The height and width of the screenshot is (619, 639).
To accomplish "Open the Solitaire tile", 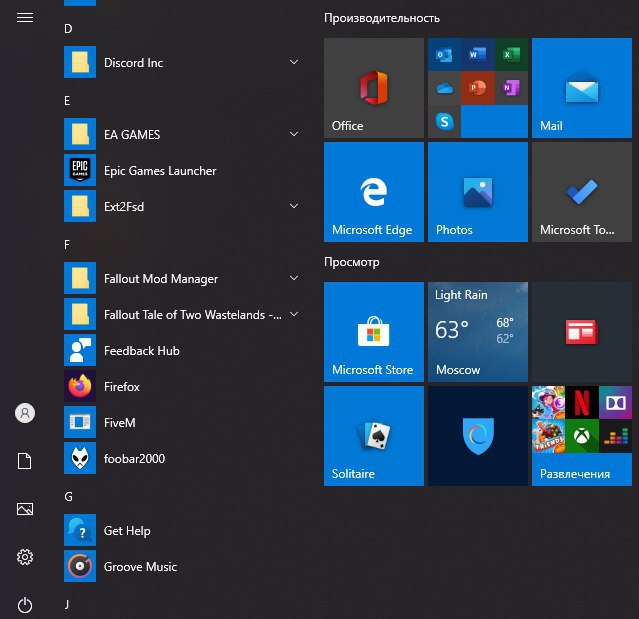I will 374,436.
